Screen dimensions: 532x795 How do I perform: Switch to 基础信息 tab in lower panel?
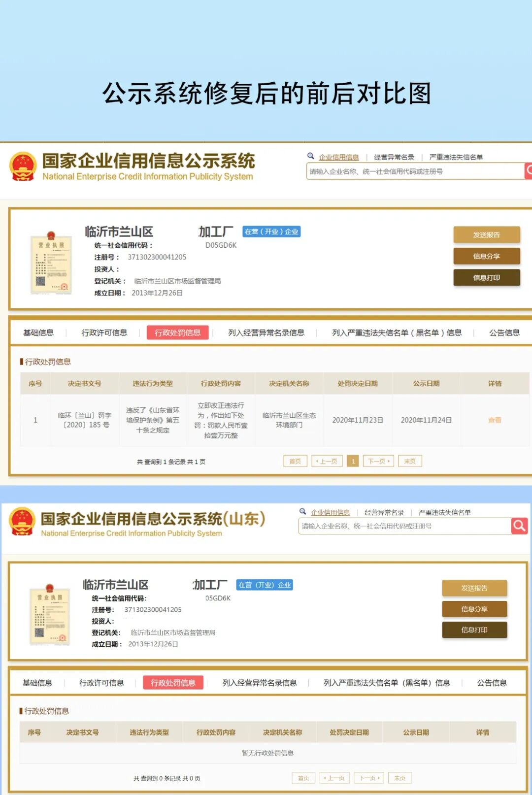click(x=37, y=683)
